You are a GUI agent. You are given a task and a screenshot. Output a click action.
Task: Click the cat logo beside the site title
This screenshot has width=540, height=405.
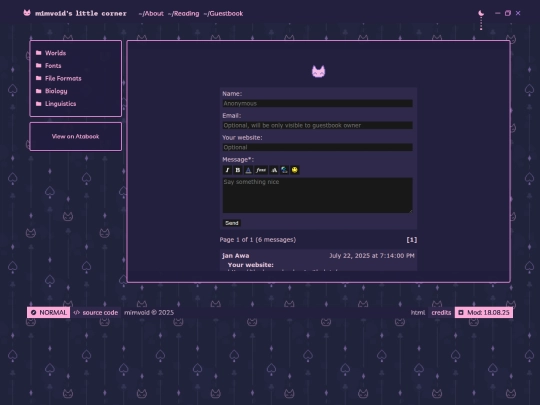coord(27,13)
